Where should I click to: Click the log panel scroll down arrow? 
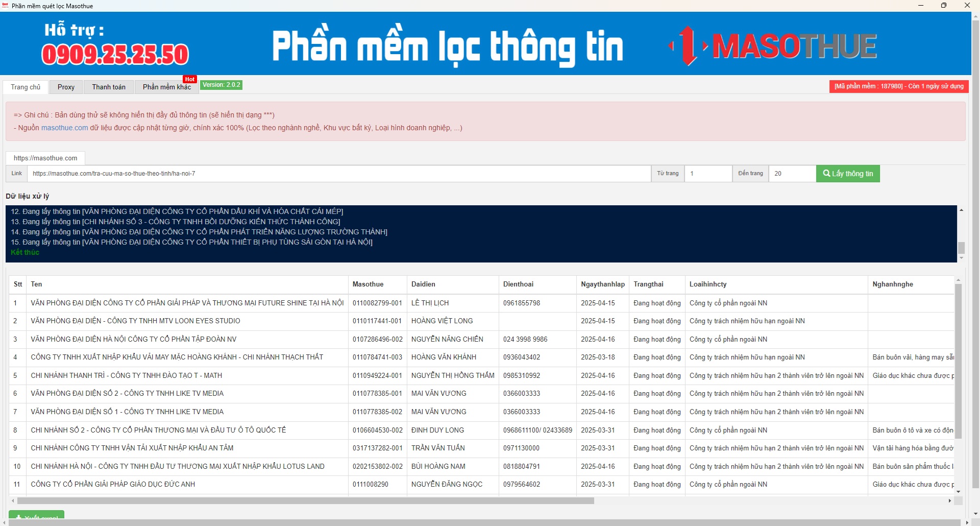click(x=961, y=258)
